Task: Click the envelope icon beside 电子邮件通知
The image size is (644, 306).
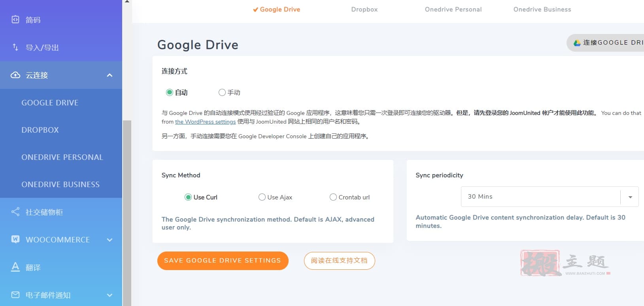Action: pyautogui.click(x=15, y=295)
